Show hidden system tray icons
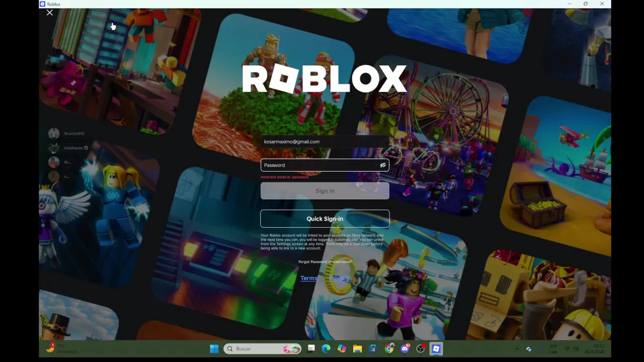This screenshot has width=644, height=362. coord(517,348)
